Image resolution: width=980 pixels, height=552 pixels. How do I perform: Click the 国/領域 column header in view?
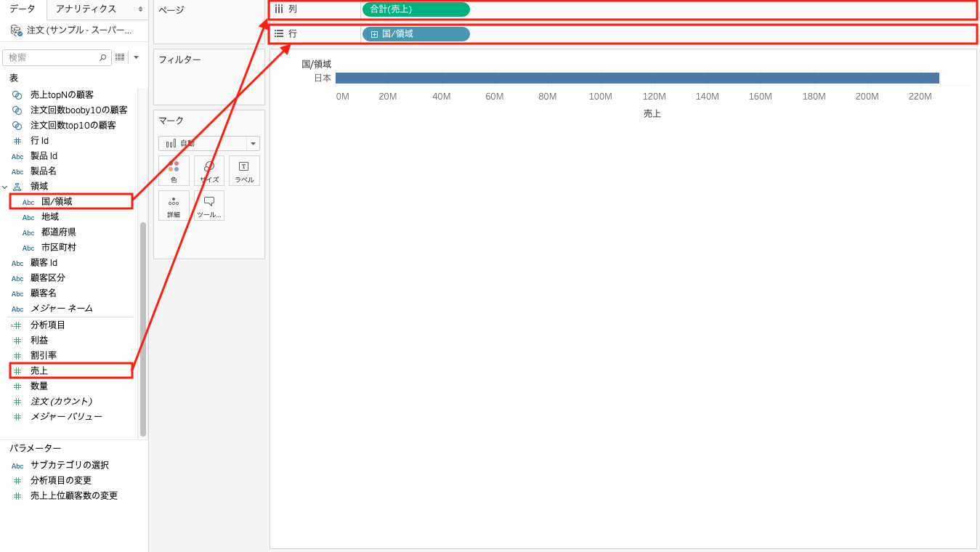point(317,64)
